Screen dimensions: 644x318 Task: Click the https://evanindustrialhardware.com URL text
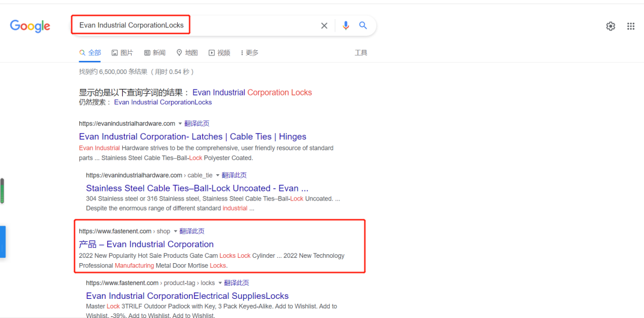pos(127,124)
